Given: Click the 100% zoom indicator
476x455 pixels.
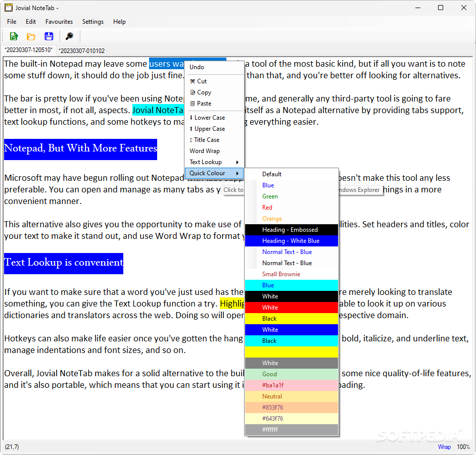Looking at the screenshot, I should click(x=463, y=447).
